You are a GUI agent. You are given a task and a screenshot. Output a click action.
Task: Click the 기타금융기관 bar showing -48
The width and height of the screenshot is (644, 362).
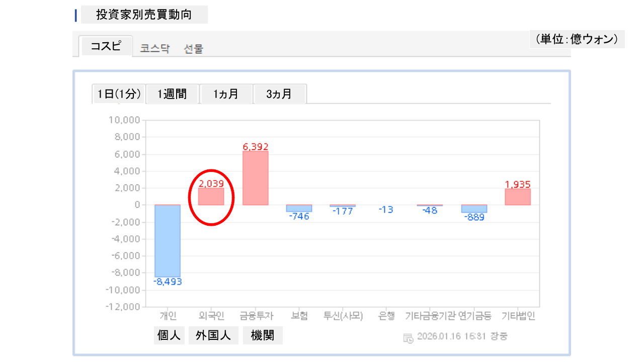(430, 206)
